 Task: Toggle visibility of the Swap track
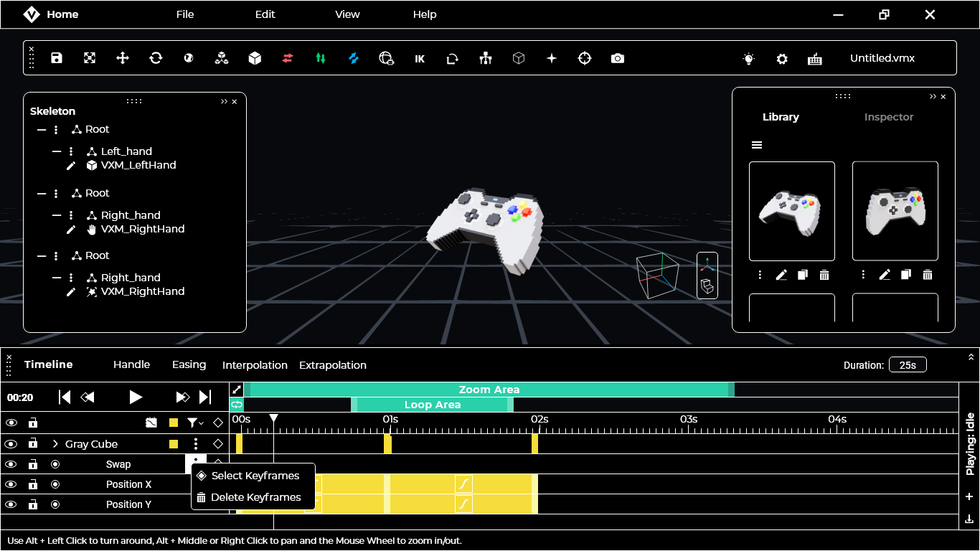pos(11,464)
